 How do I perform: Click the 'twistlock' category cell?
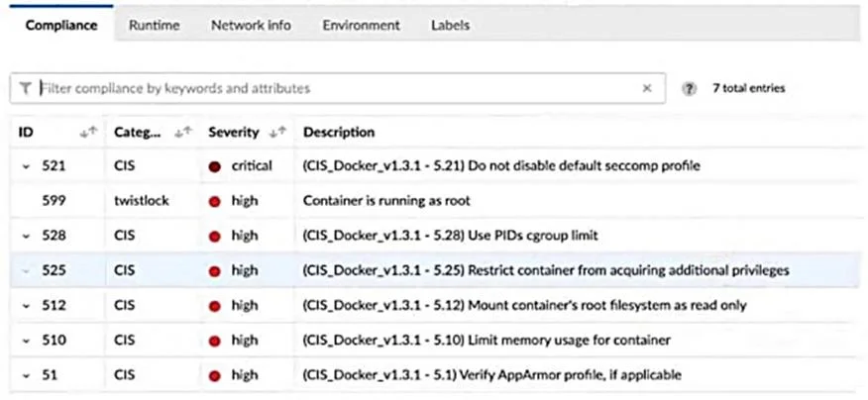pos(141,201)
